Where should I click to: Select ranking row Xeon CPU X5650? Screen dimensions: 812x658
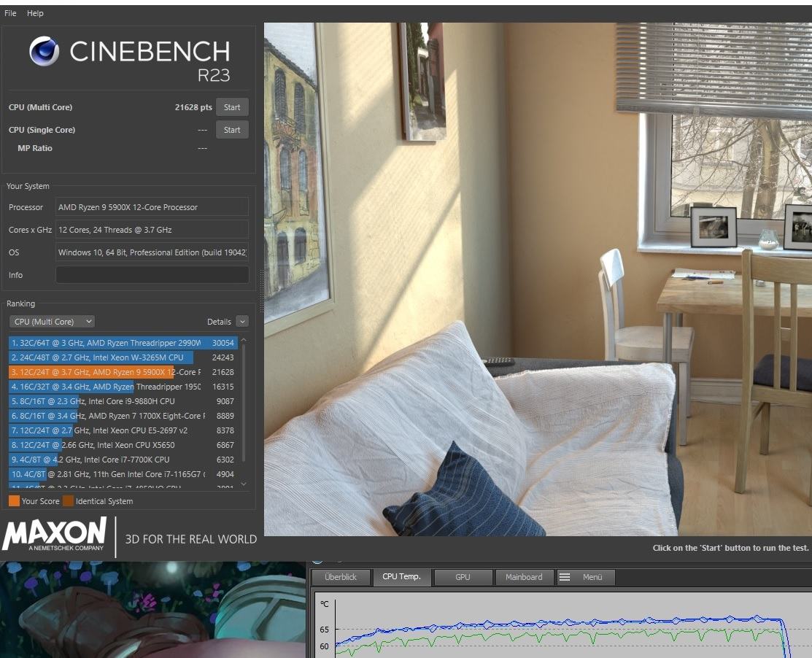click(123, 445)
